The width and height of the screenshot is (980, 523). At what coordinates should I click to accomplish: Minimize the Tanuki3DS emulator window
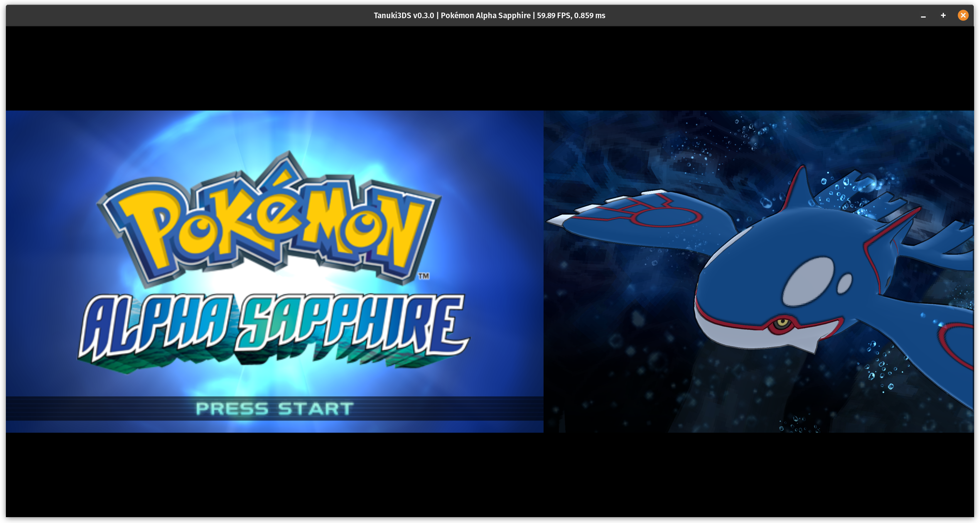pyautogui.click(x=923, y=16)
